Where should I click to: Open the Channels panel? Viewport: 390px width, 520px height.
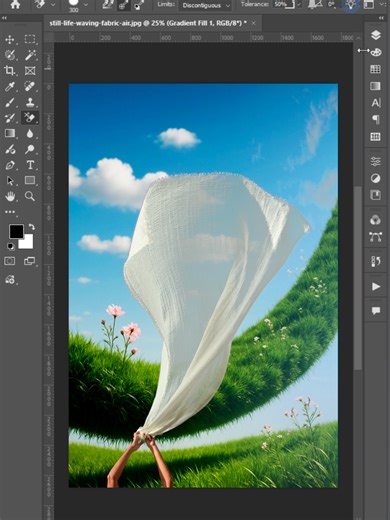376,220
